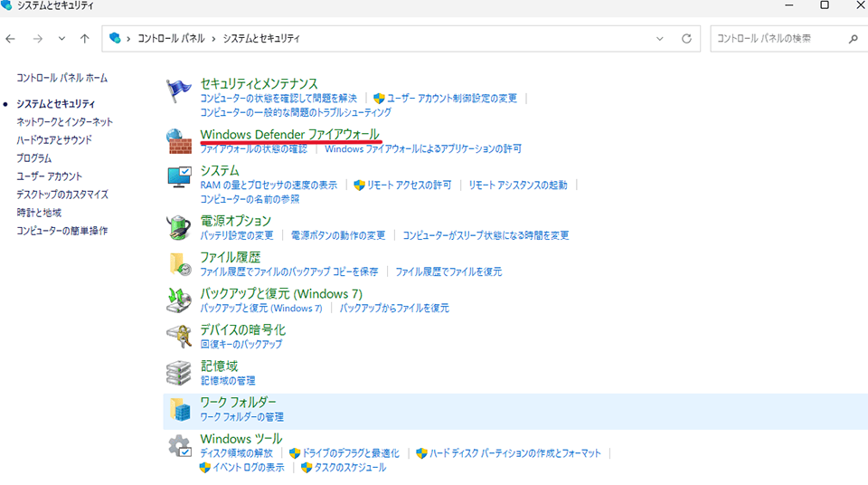Click the Windows ツール gear icon
868x485 pixels.
[x=180, y=446]
